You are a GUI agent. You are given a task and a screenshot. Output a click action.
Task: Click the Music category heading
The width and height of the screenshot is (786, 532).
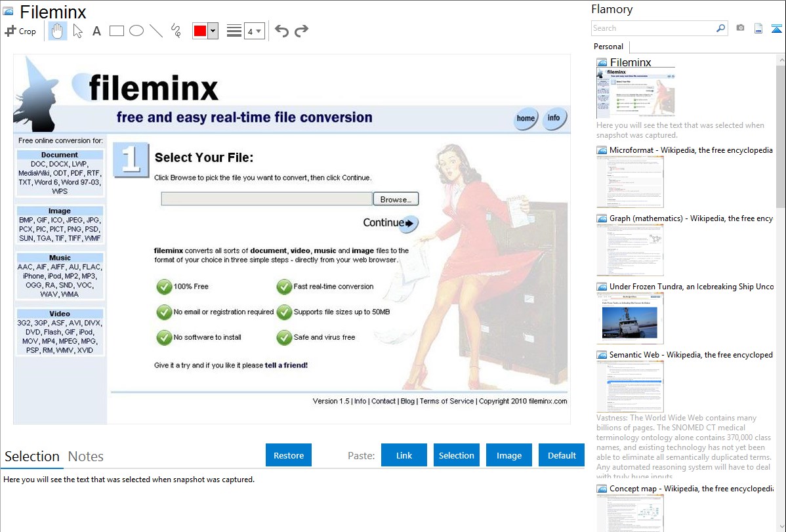(60, 258)
